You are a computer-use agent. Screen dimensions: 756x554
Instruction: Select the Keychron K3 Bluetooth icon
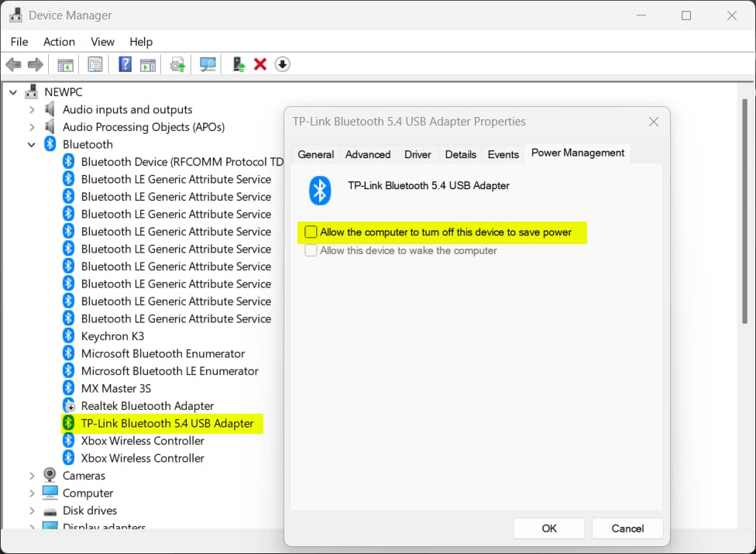(68, 335)
